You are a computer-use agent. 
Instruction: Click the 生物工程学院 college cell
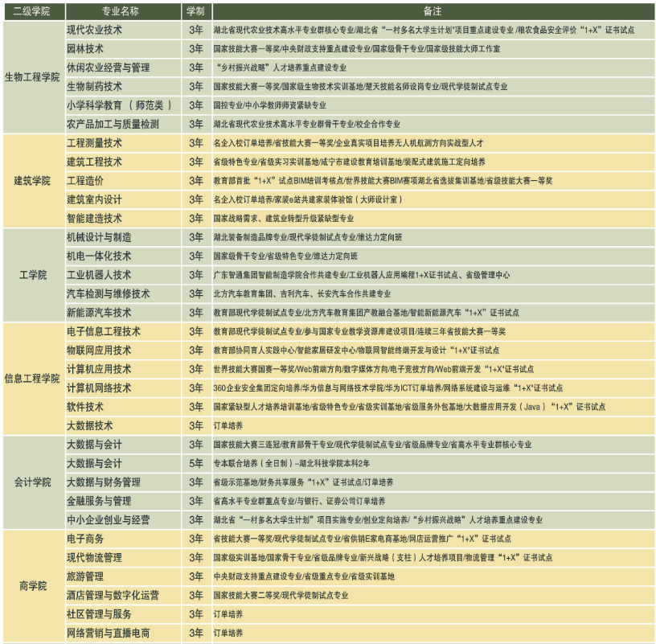coord(33,77)
